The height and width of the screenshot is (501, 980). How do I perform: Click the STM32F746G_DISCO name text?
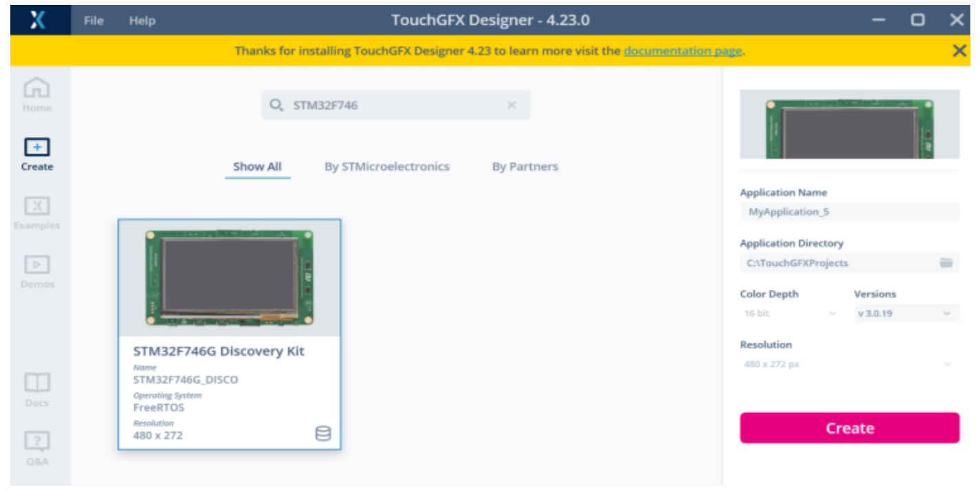pyautogui.click(x=186, y=379)
